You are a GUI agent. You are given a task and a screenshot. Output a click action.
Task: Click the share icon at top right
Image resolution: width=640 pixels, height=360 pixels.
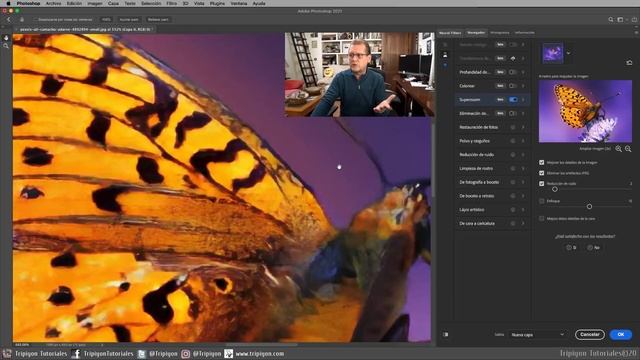tap(634, 19)
